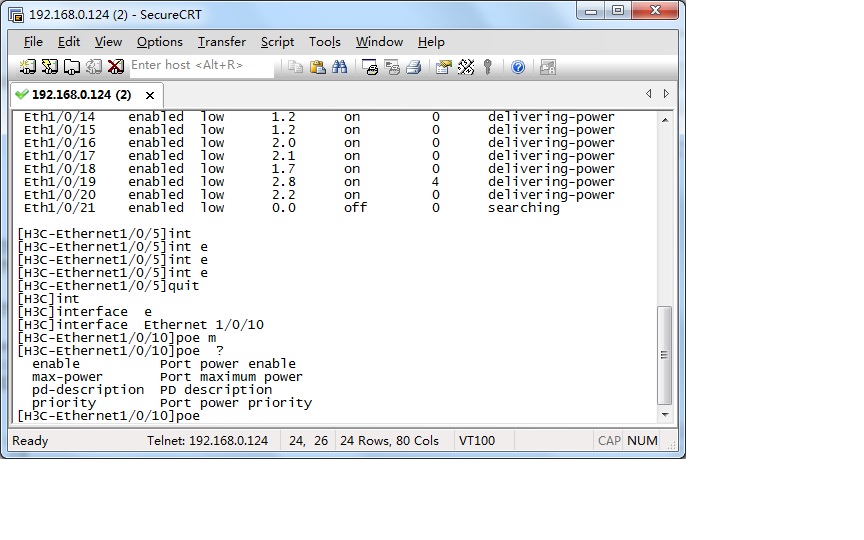Click the quit command line
Screen dimensions: 864x540
point(108,286)
